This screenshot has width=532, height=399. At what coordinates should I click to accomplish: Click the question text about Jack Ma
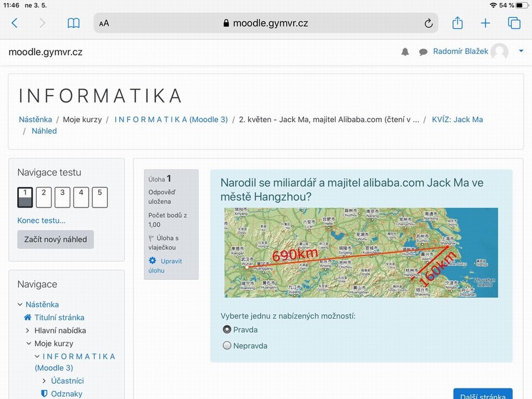coord(352,189)
